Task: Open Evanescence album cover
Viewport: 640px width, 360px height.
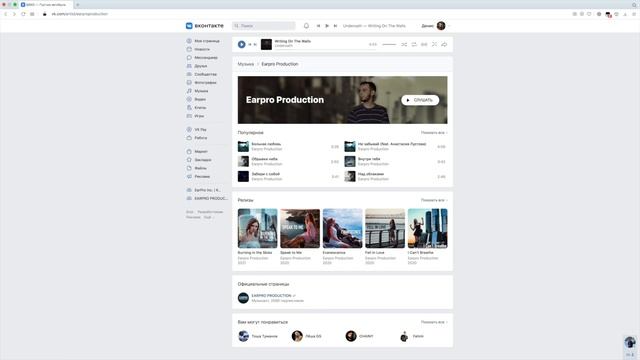Action: (x=342, y=228)
